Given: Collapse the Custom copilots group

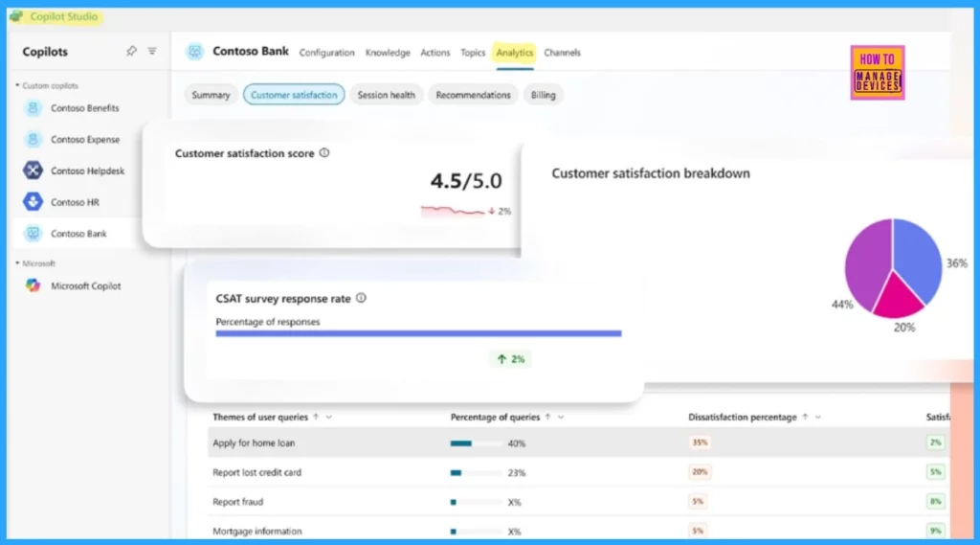Looking at the screenshot, I should point(17,85).
